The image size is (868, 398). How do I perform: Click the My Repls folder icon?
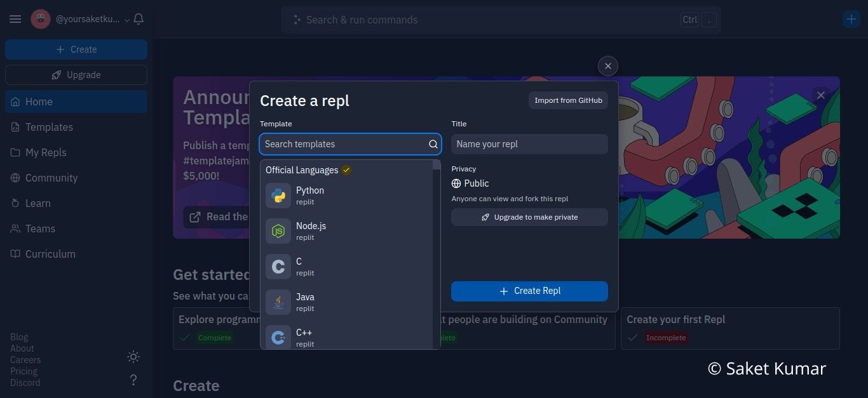pos(15,152)
